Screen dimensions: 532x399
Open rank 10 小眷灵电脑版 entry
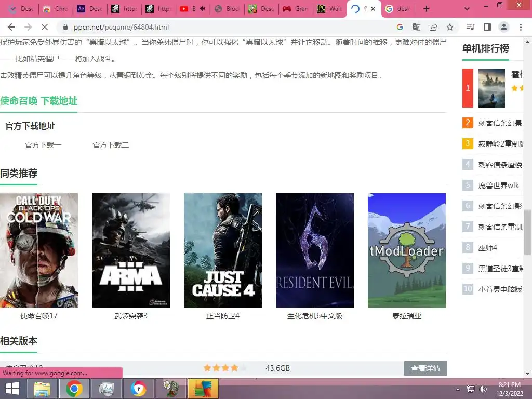pyautogui.click(x=500, y=289)
